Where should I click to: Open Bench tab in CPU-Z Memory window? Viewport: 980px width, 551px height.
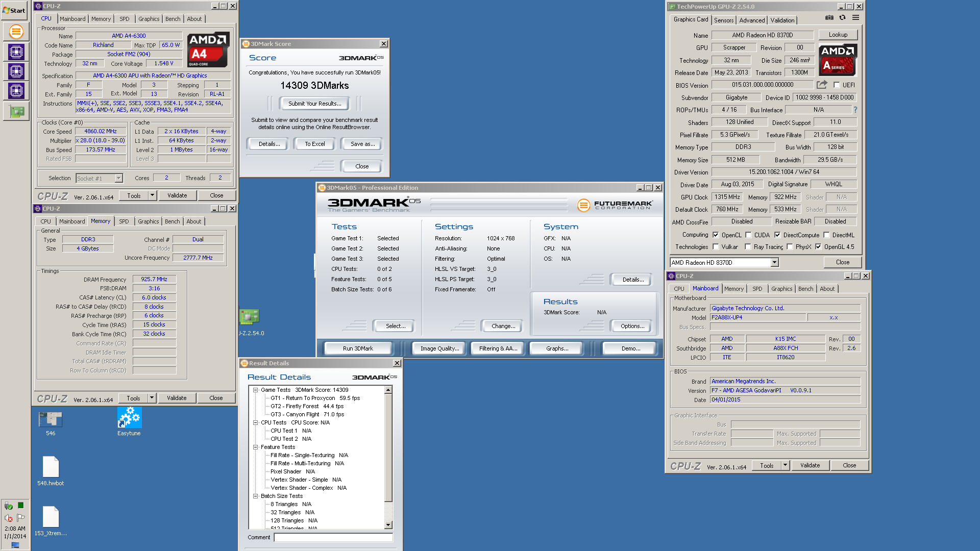click(x=172, y=221)
